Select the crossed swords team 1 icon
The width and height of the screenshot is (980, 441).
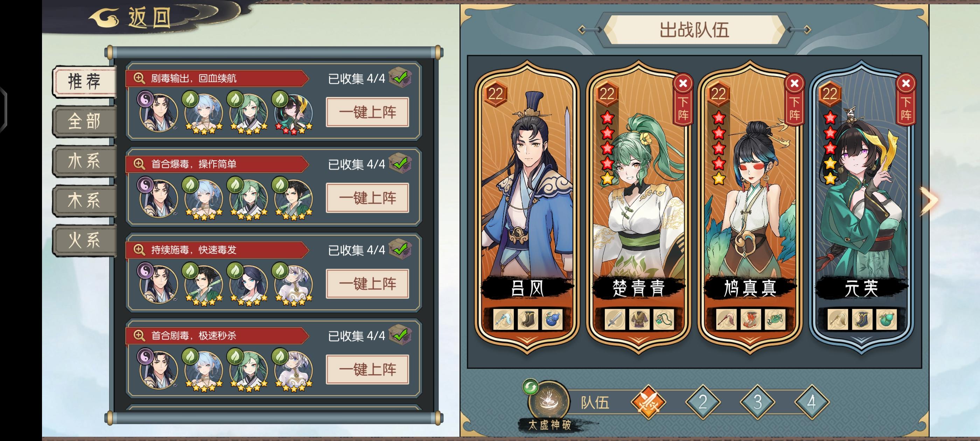click(648, 402)
